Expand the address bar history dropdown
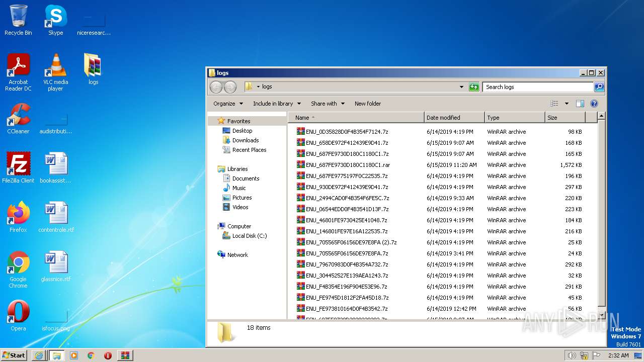Screen dimensions: 644x362 pos(461,87)
